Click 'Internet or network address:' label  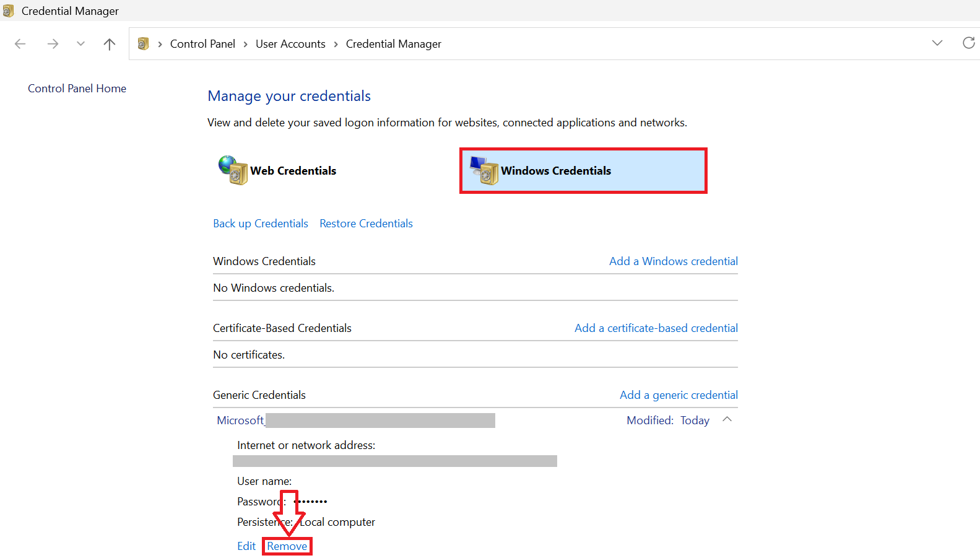306,445
